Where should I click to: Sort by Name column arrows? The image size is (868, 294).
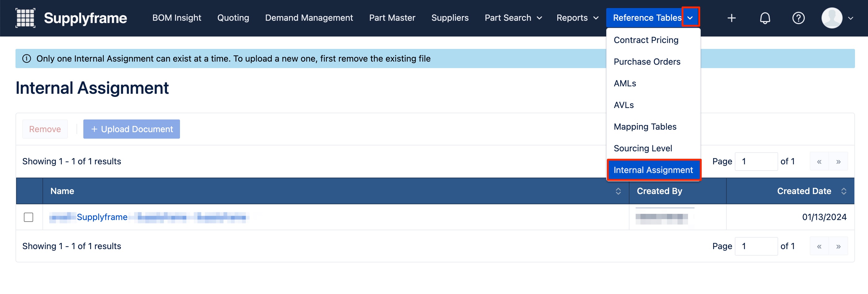coord(618,191)
